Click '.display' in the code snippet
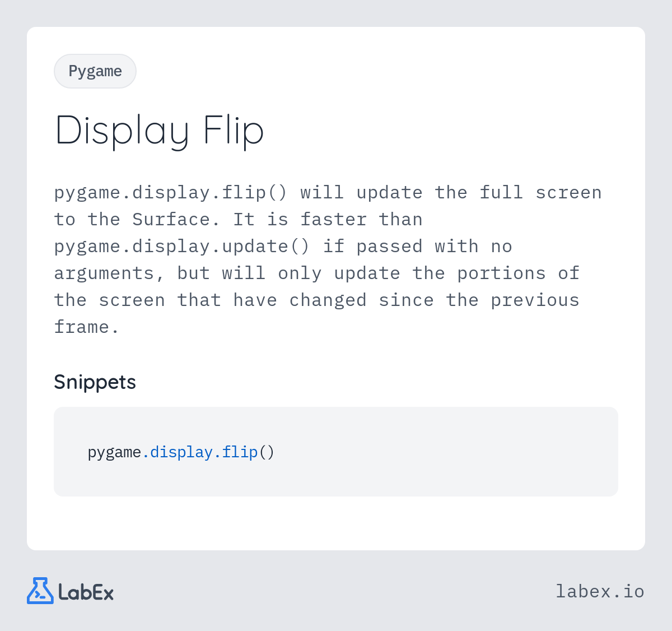Screen dimensions: 672x631 coord(177,452)
